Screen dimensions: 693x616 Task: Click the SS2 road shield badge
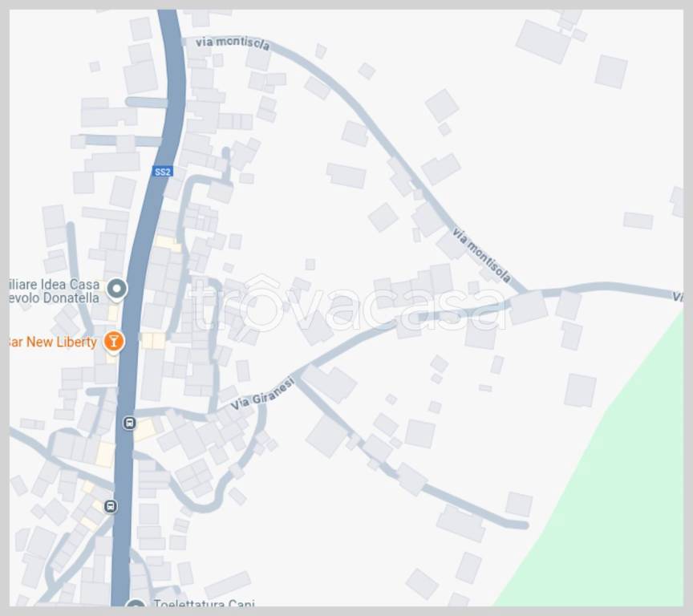click(162, 172)
